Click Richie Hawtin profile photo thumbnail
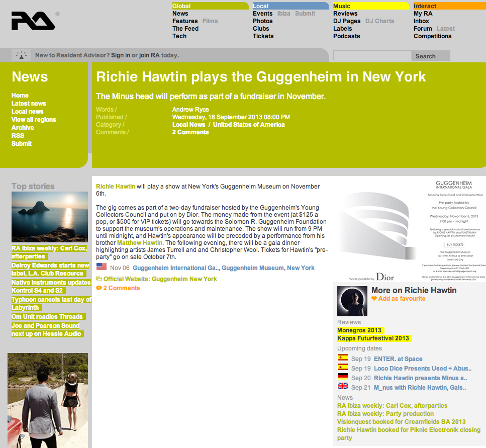 [x=352, y=301]
